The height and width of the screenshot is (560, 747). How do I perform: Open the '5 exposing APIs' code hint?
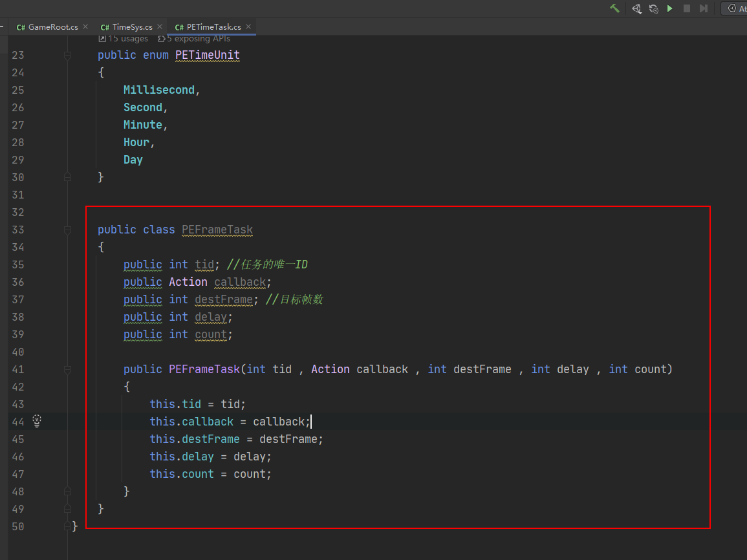[x=194, y=39]
